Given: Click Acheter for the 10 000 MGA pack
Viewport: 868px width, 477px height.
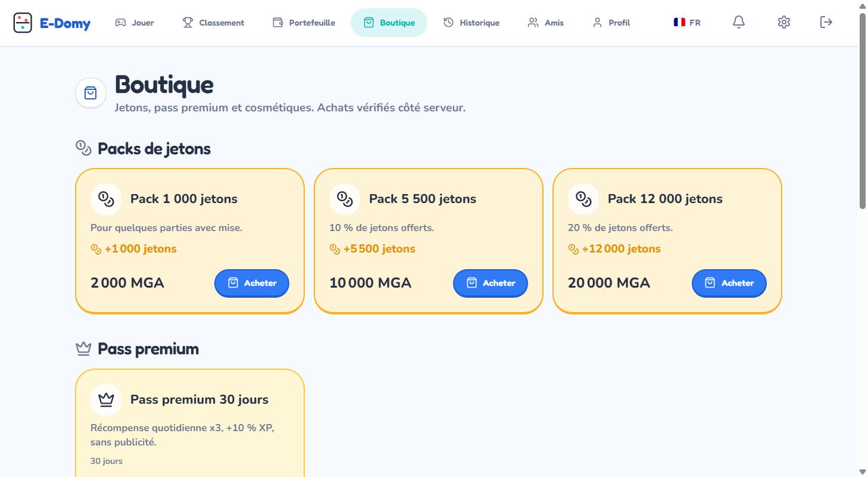Looking at the screenshot, I should tap(491, 283).
